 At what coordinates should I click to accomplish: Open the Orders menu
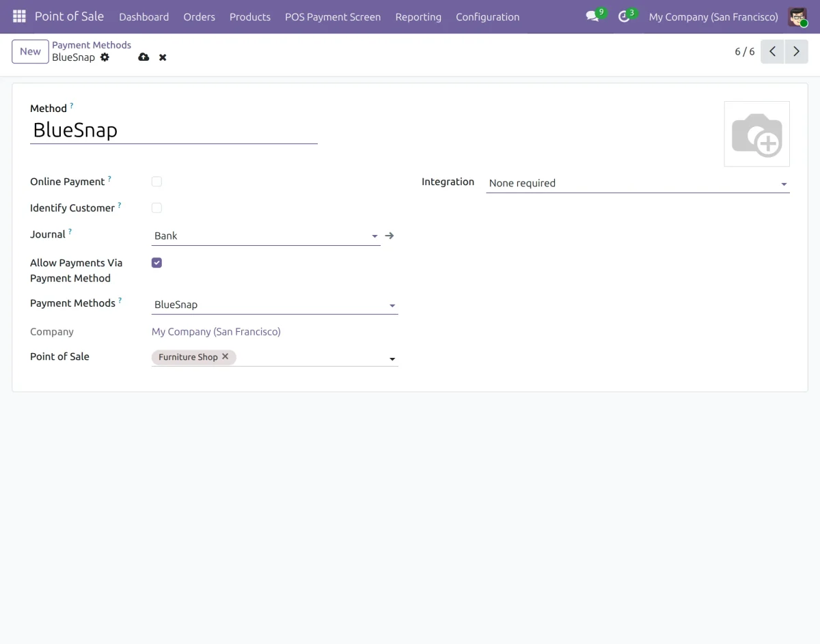(200, 16)
